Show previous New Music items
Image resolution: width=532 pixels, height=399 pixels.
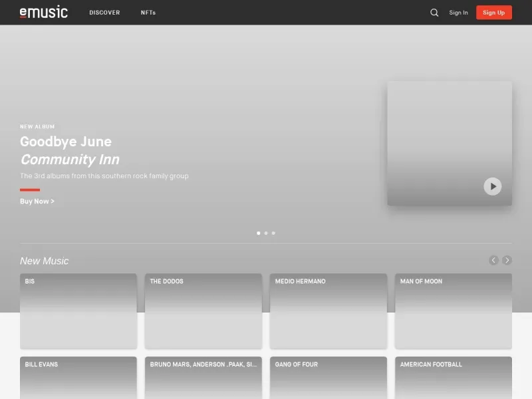click(493, 260)
